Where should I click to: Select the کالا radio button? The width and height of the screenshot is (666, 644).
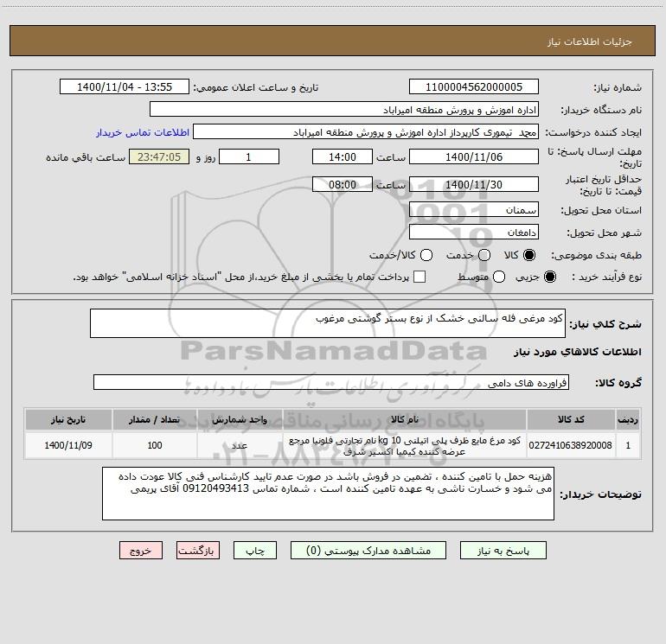[x=528, y=255]
